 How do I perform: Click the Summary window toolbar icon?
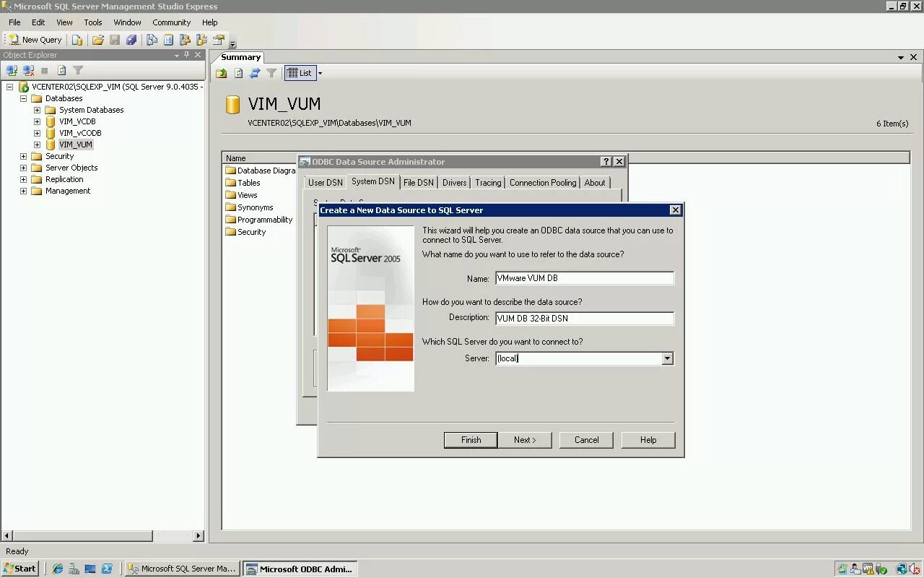[169, 40]
